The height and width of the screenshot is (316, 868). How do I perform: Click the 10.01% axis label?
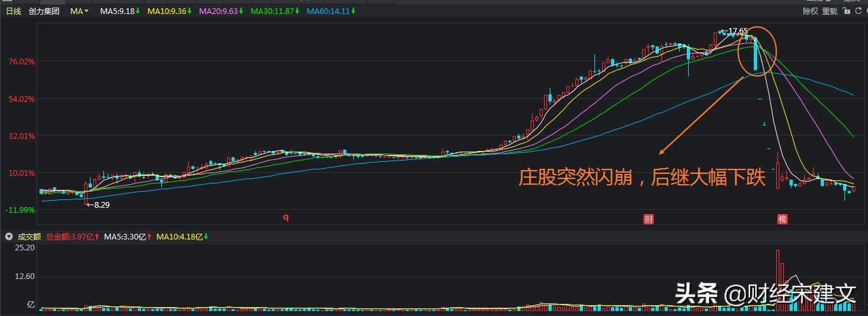tap(22, 173)
